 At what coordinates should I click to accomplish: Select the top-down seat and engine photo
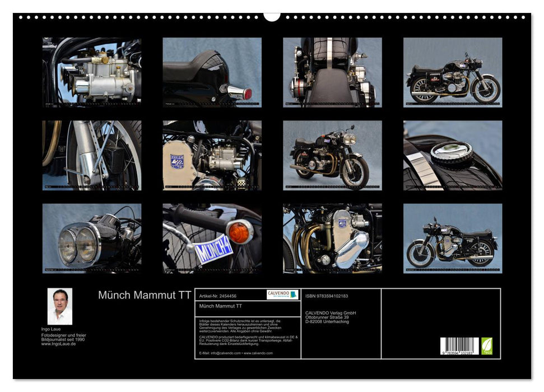coord(332,72)
